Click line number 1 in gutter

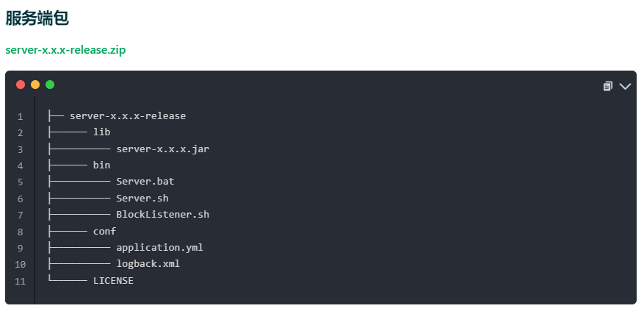[x=20, y=117]
